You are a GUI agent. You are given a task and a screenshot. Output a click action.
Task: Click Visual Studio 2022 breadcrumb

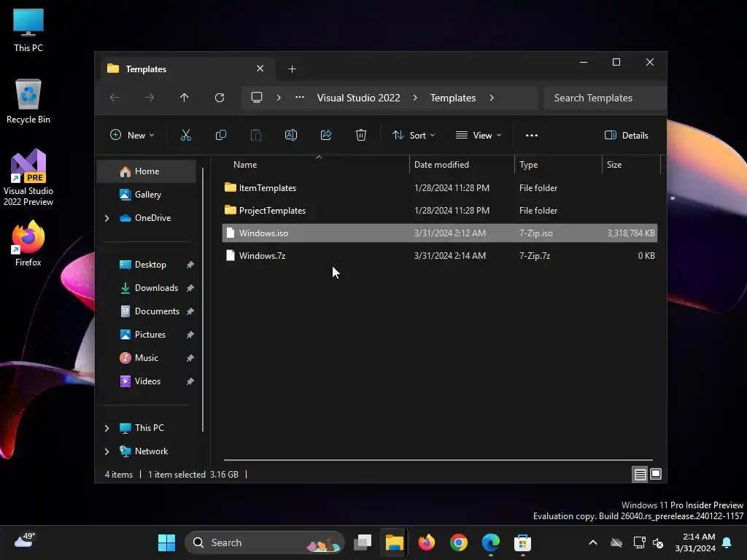click(x=359, y=98)
